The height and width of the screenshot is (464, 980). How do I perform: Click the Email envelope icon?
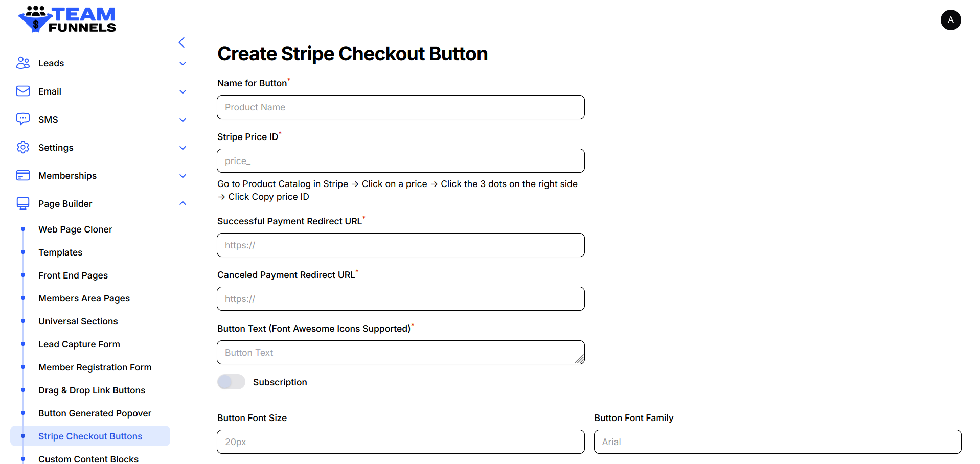[x=23, y=91]
